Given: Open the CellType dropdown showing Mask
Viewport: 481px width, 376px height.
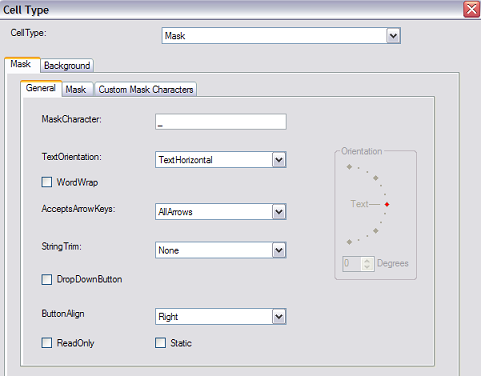Looking at the screenshot, I should click(x=281, y=36).
